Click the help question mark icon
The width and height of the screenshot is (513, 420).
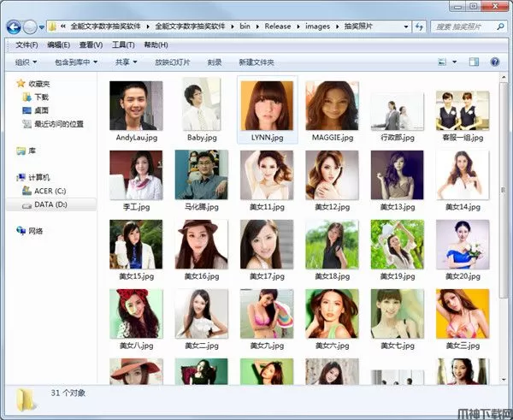[494, 62]
